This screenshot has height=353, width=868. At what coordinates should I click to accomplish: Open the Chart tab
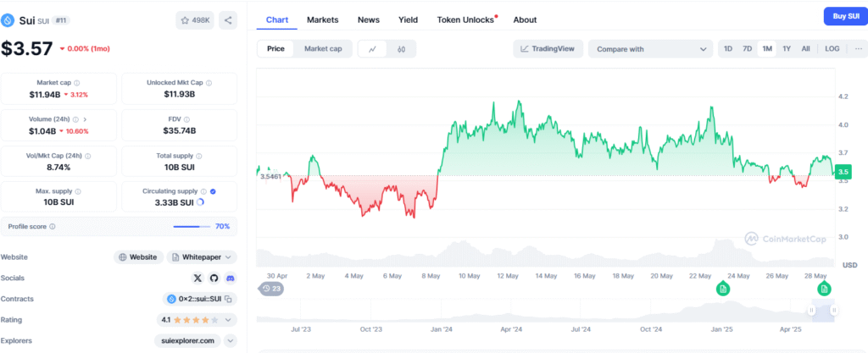click(277, 19)
